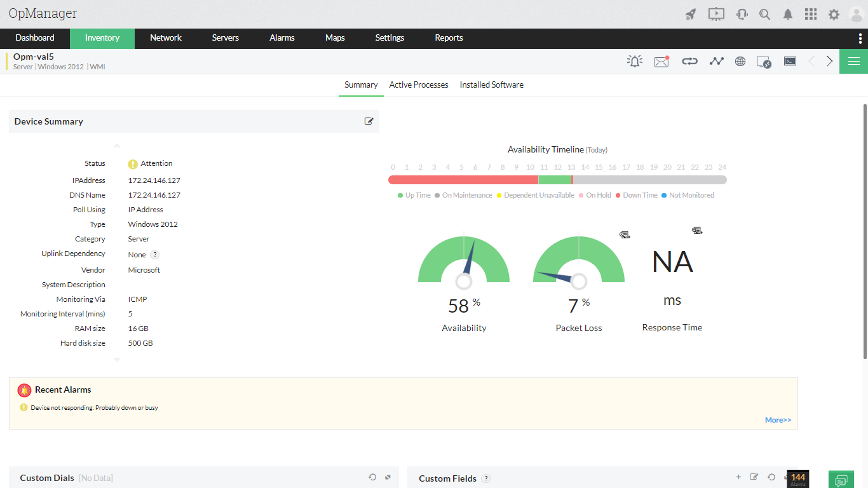Refresh the Custom Fields panel
This screenshot has height=488, width=868.
tap(771, 477)
